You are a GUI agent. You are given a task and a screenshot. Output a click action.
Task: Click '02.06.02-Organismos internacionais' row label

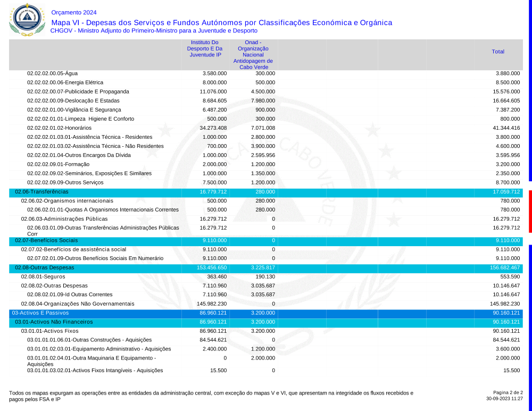pyautogui.click(x=67, y=201)
